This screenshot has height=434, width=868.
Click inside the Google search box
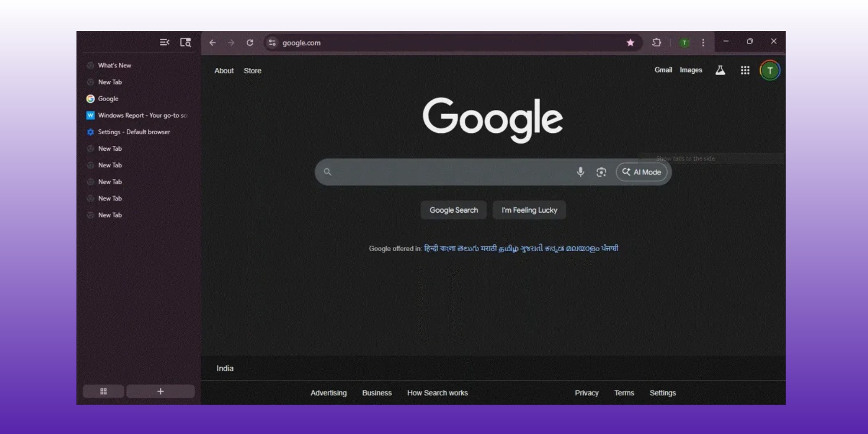451,172
